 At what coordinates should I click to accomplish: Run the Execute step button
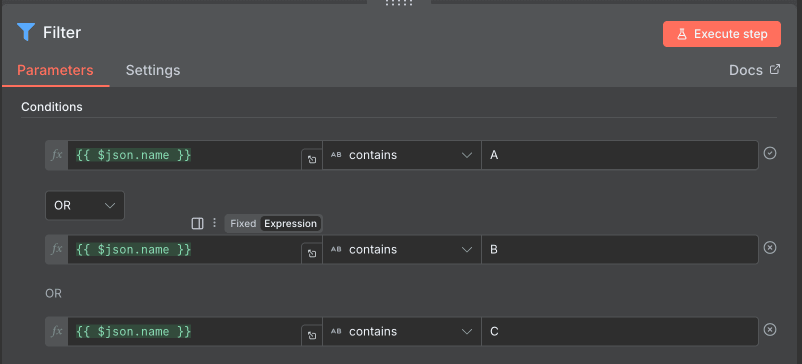[x=722, y=34]
